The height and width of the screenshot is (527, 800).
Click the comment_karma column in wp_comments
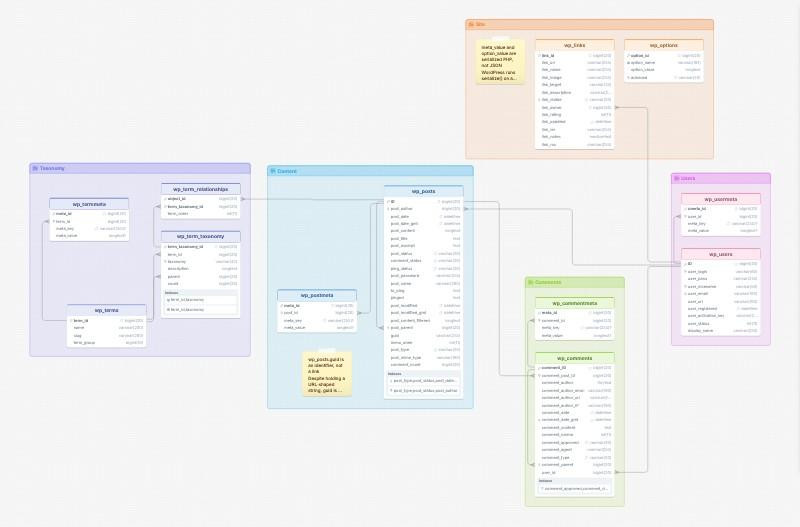574,435
